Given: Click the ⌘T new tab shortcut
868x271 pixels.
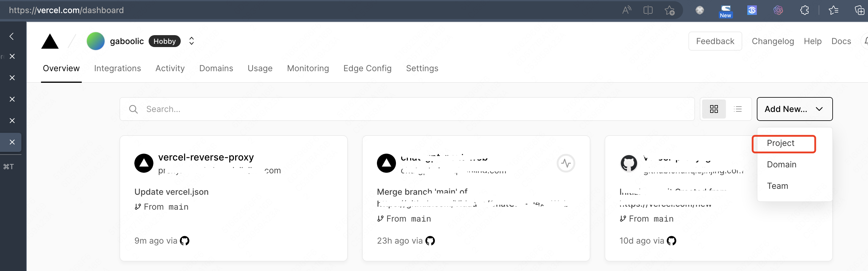Looking at the screenshot, I should pyautogui.click(x=8, y=166).
